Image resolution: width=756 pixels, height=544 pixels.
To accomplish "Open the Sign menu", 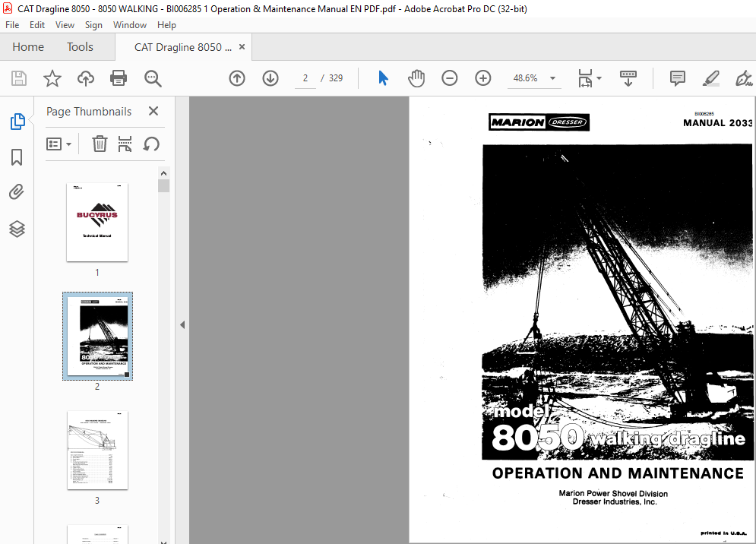I will [93, 25].
